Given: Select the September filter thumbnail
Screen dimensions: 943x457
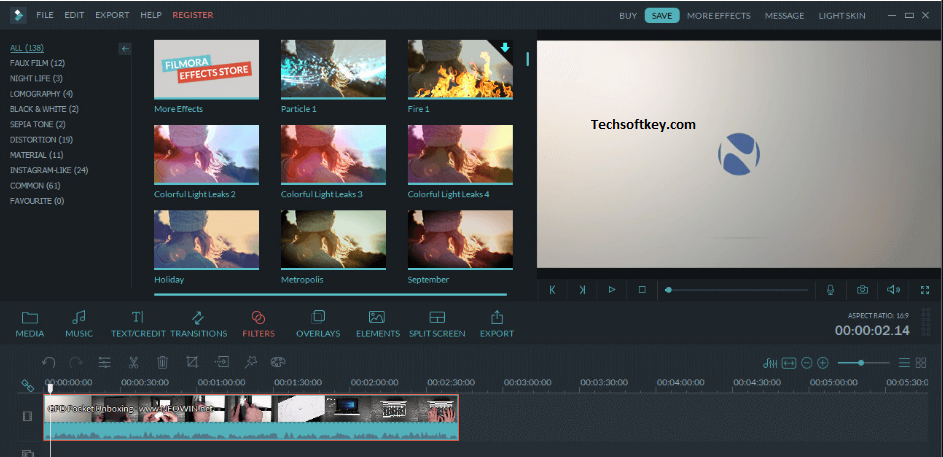Looking at the screenshot, I should pos(460,239).
